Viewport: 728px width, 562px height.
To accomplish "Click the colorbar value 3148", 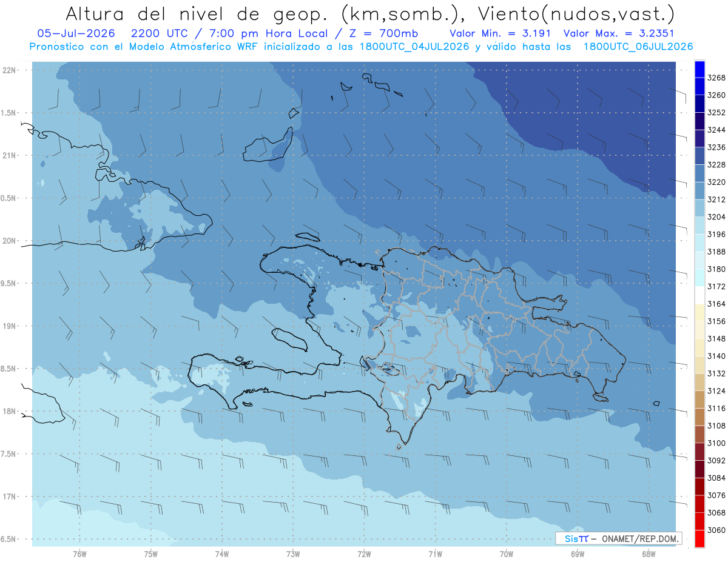I will tap(716, 338).
